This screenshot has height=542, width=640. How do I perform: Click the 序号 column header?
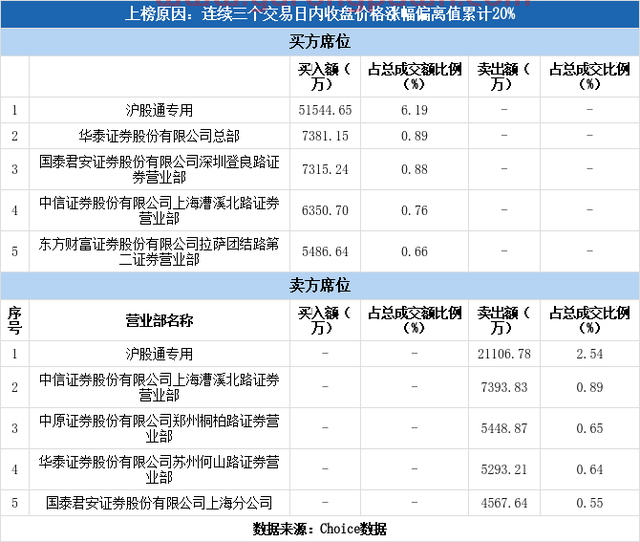[15, 321]
